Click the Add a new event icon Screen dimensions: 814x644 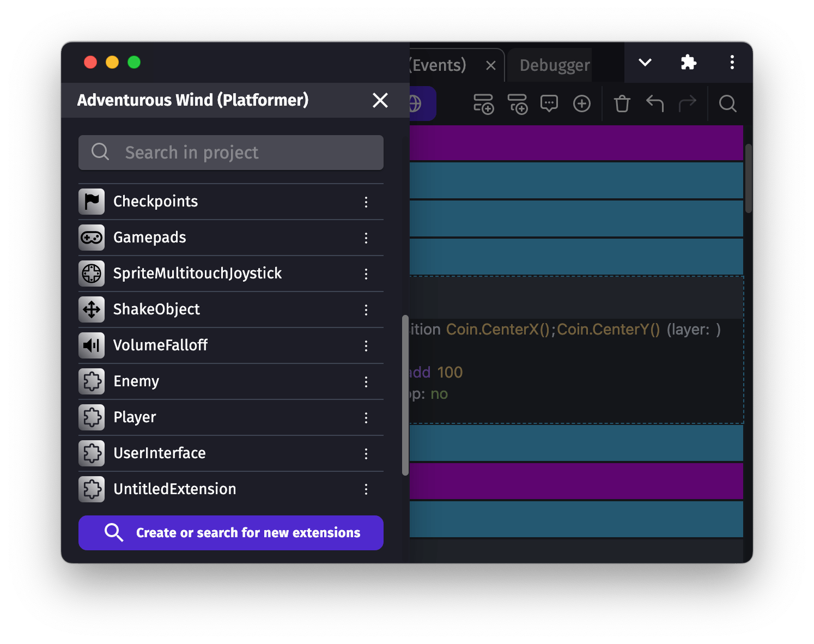click(x=483, y=104)
